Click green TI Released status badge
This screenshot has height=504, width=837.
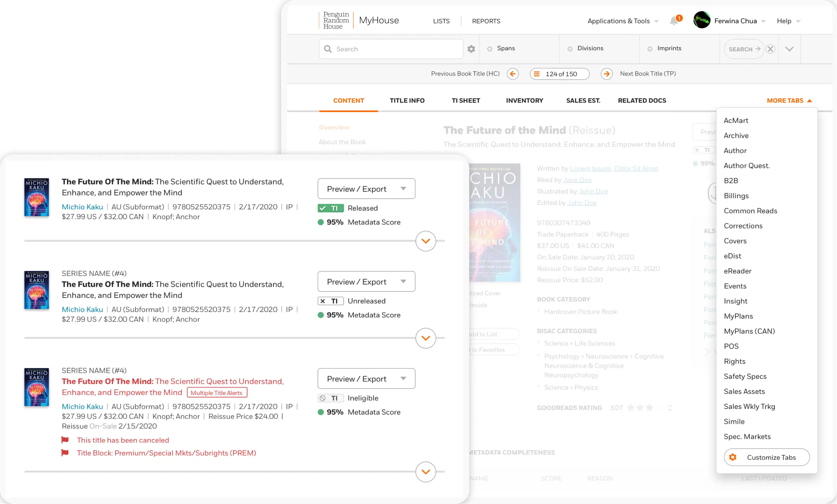331,208
